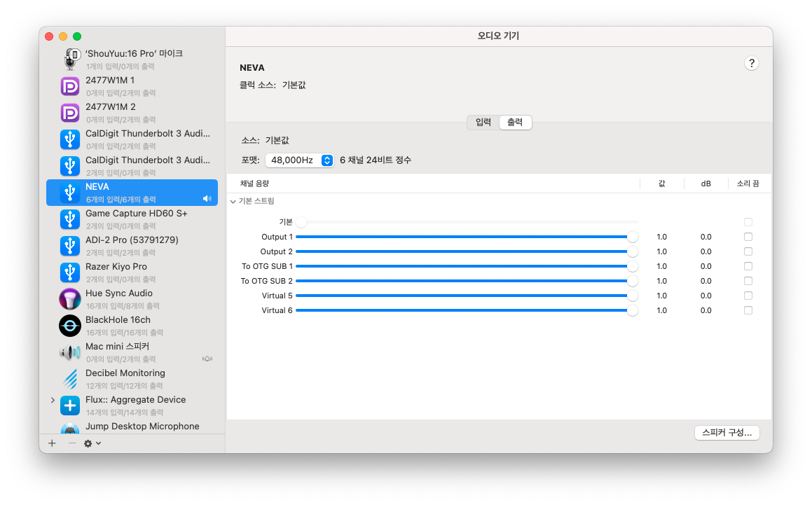Click the plus button to add a device
The height and width of the screenshot is (505, 812).
52,443
